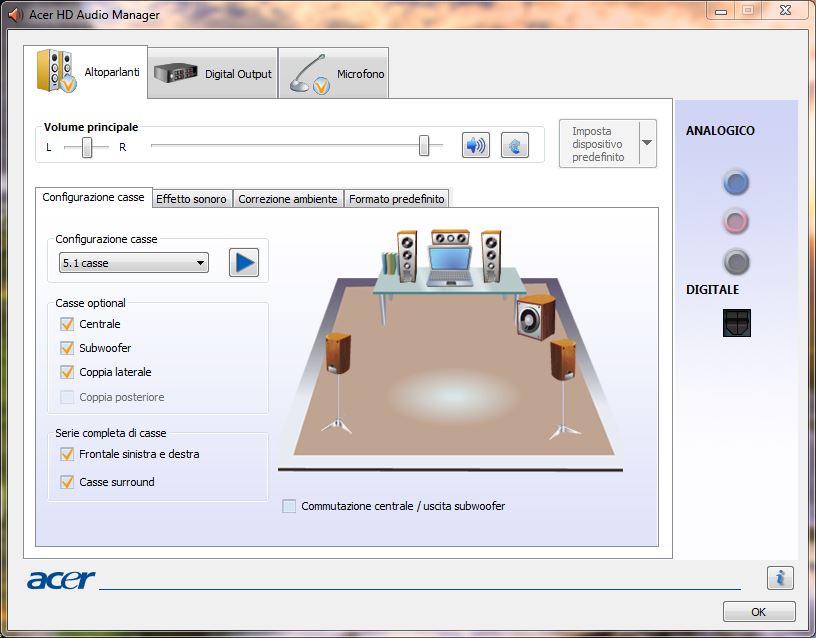816x638 pixels.
Task: Switch to the Microfono tab
Action: click(x=334, y=73)
